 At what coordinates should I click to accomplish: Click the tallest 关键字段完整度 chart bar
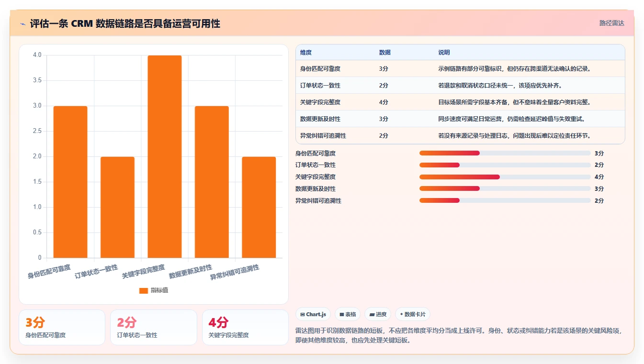(164, 156)
